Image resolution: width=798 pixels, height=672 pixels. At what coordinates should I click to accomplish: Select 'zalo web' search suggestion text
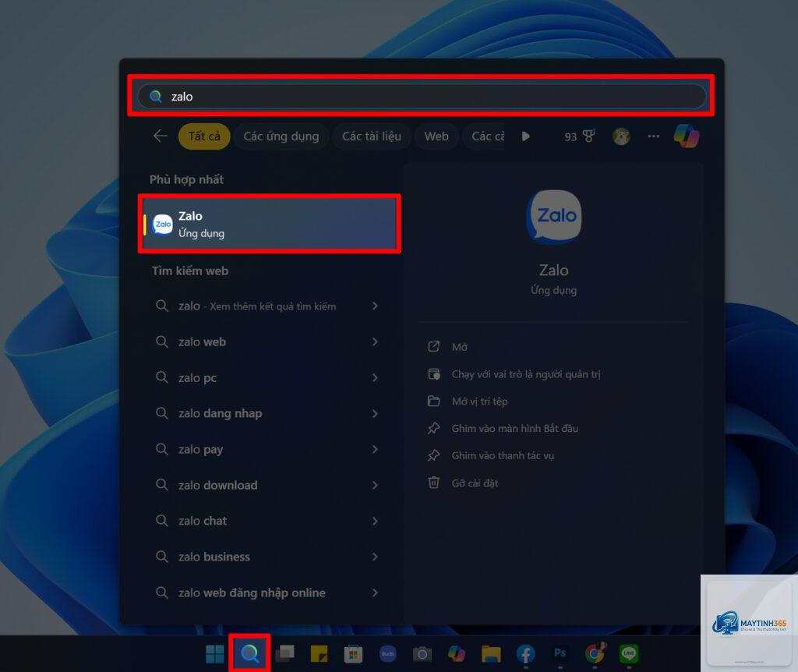[202, 341]
